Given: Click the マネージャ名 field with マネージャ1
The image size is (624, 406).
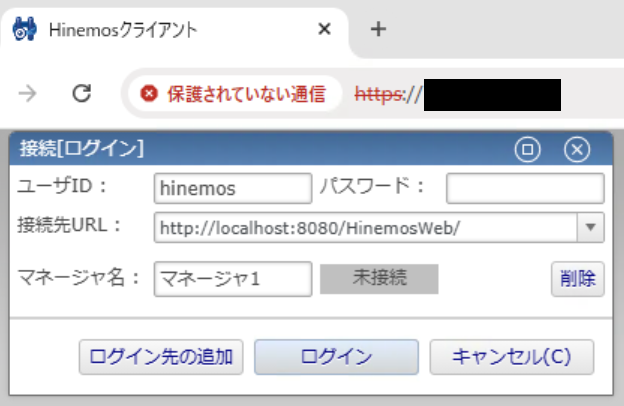Looking at the screenshot, I should click(x=233, y=279).
